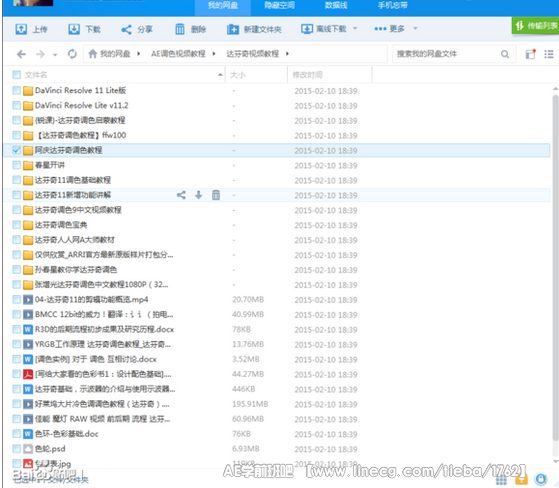This screenshot has width=559, height=488.
Task: Select the 达芬奇人人网A大师教材 folder name
Action: coord(75,240)
